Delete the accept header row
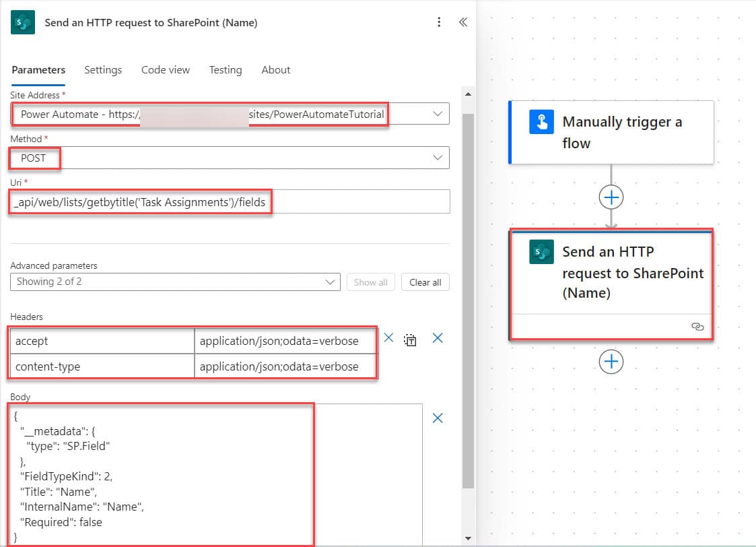Image resolution: width=756 pixels, height=547 pixels. pos(388,337)
